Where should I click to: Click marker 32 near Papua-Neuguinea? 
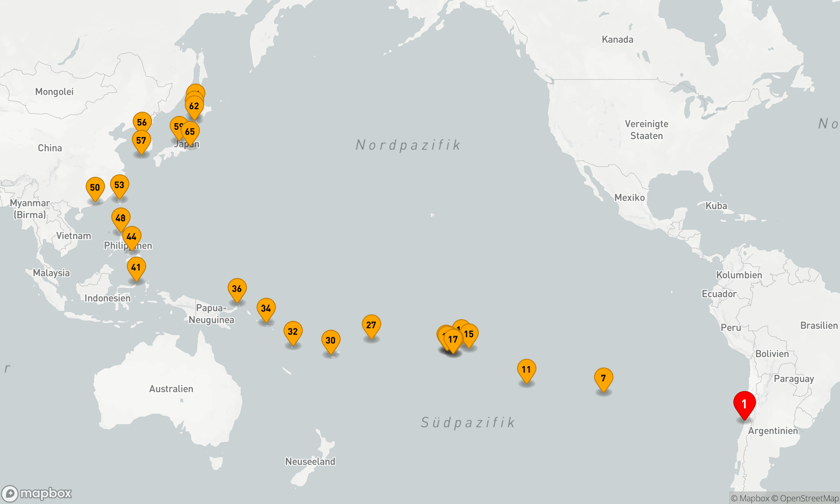coord(293,331)
